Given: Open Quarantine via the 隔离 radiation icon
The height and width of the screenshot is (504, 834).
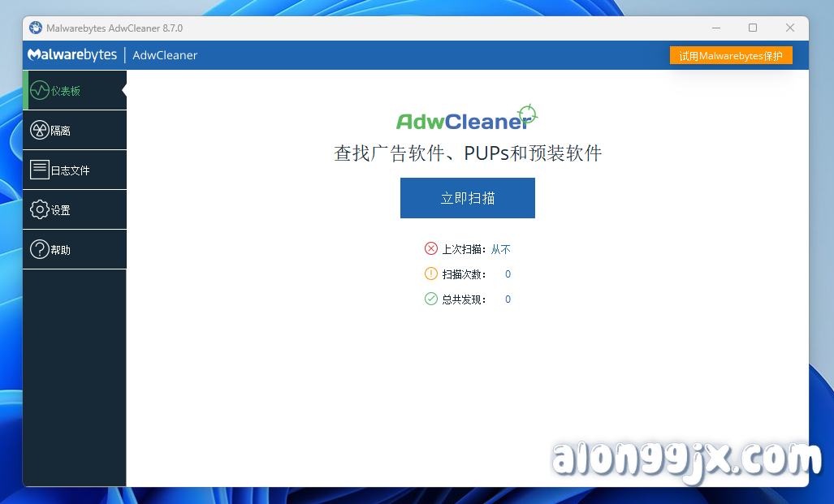Looking at the screenshot, I should click(x=39, y=130).
